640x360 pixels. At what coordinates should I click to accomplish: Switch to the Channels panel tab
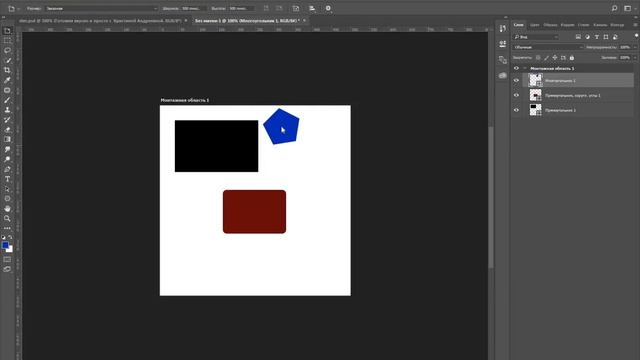click(600, 25)
